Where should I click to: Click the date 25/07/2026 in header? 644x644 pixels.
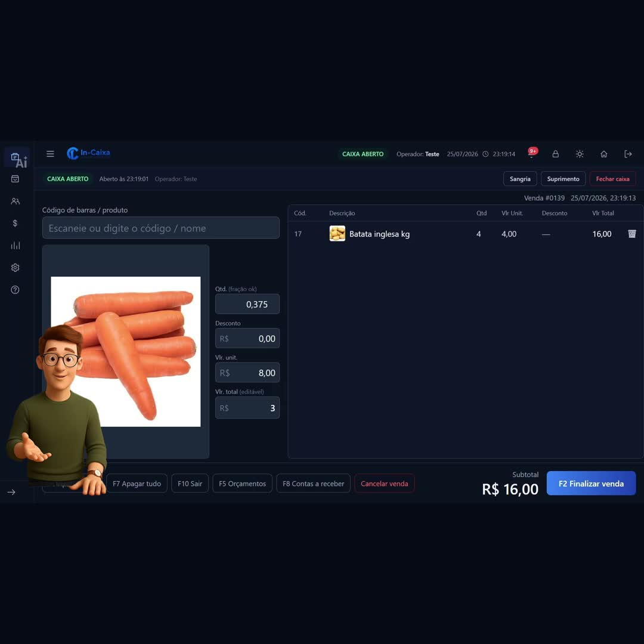point(462,154)
